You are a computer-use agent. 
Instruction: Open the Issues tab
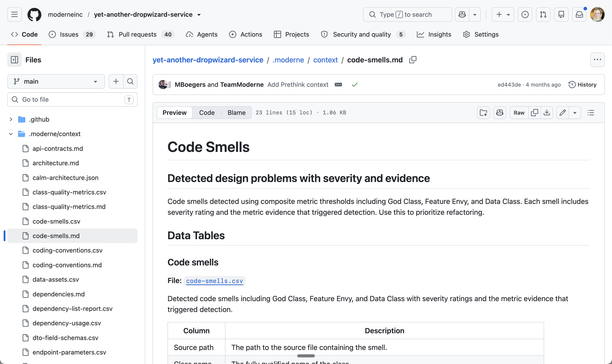coord(72,34)
